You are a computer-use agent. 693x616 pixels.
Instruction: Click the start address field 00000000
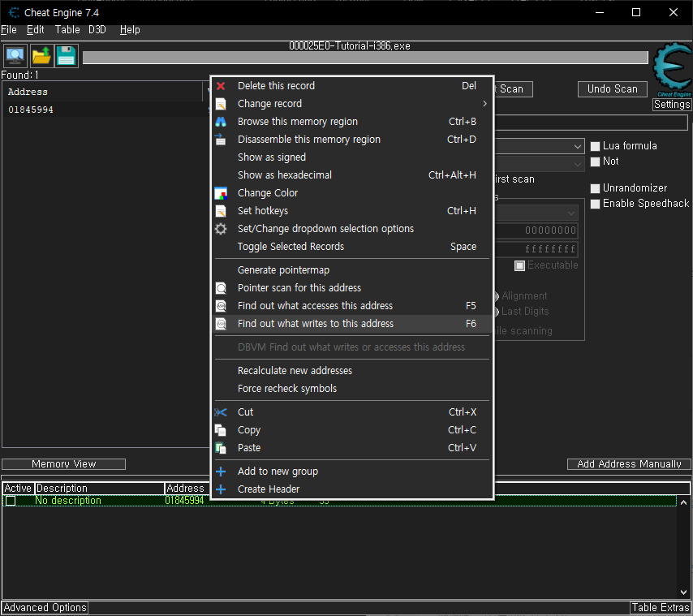pos(536,230)
